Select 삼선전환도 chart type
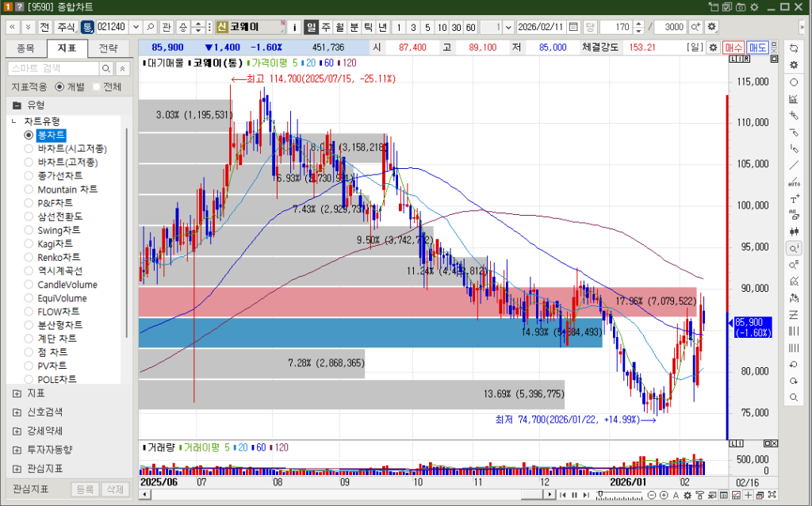The width and height of the screenshot is (812, 506). 29,217
